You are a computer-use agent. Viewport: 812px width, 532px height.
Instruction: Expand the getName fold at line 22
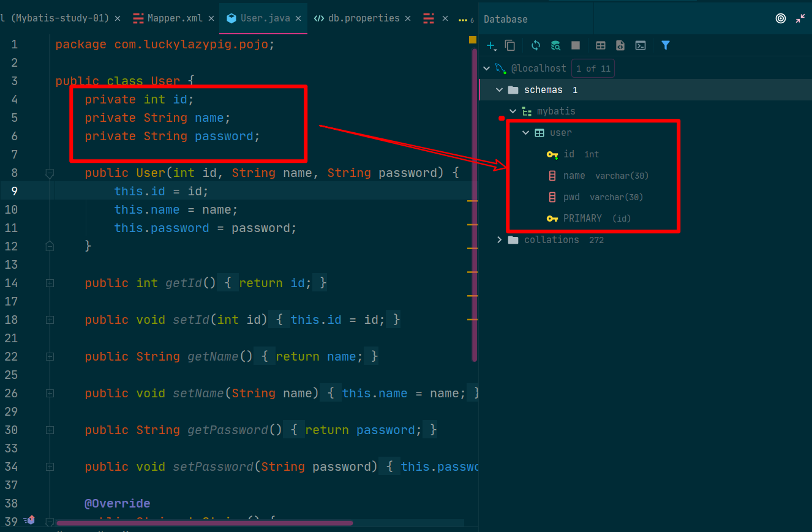pyautogui.click(x=50, y=357)
